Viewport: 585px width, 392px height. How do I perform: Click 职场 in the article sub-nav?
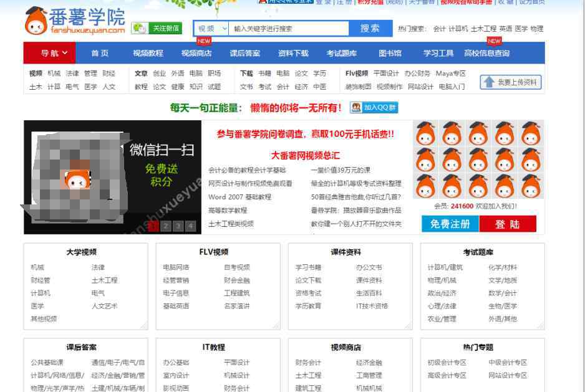(214, 74)
